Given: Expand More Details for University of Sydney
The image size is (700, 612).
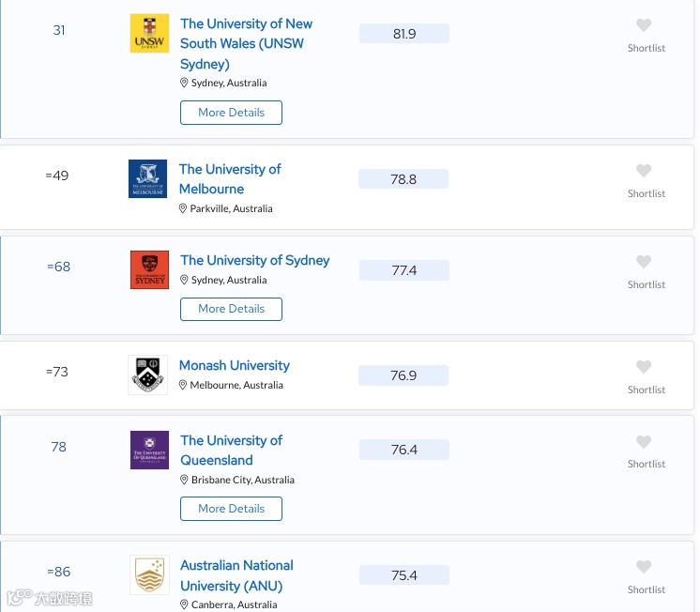Looking at the screenshot, I should click(x=231, y=309).
